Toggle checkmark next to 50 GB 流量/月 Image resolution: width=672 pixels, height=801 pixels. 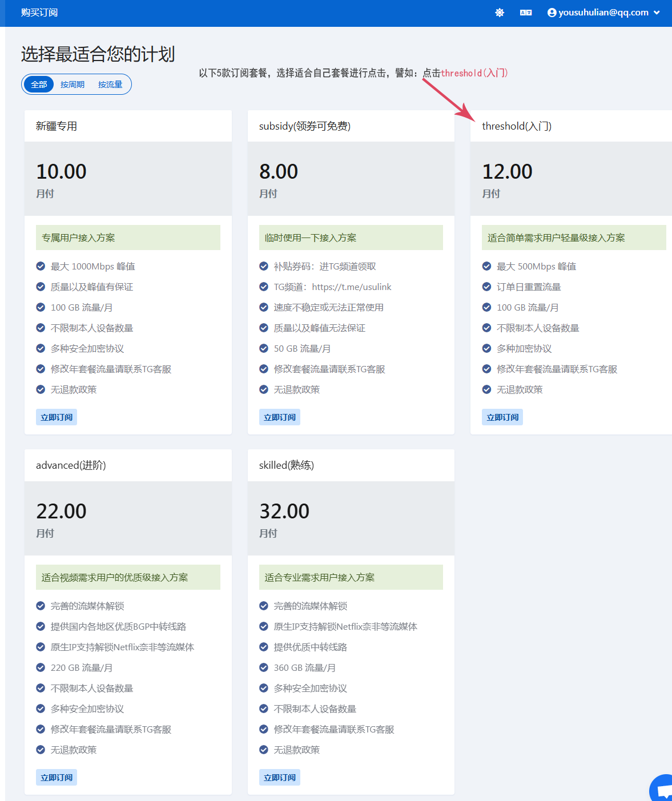coord(263,348)
